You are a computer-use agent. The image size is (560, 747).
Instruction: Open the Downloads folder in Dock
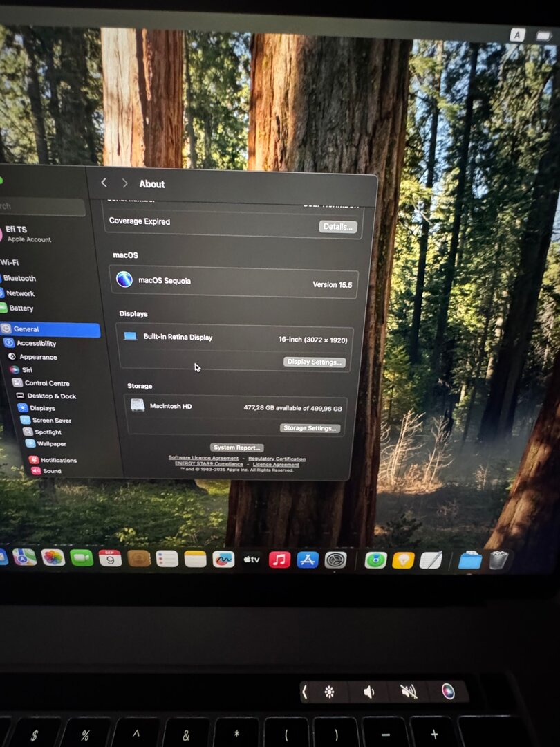click(470, 560)
